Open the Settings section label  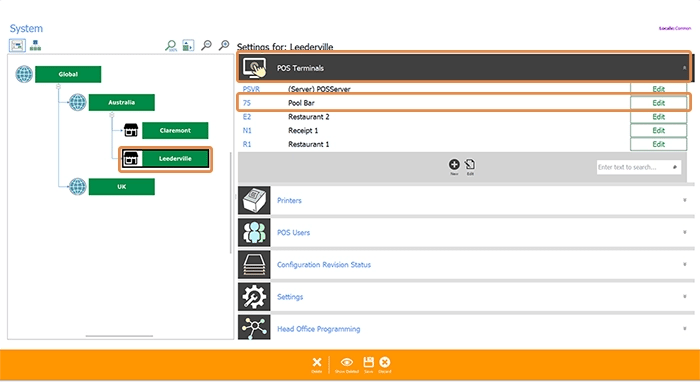pos(290,297)
